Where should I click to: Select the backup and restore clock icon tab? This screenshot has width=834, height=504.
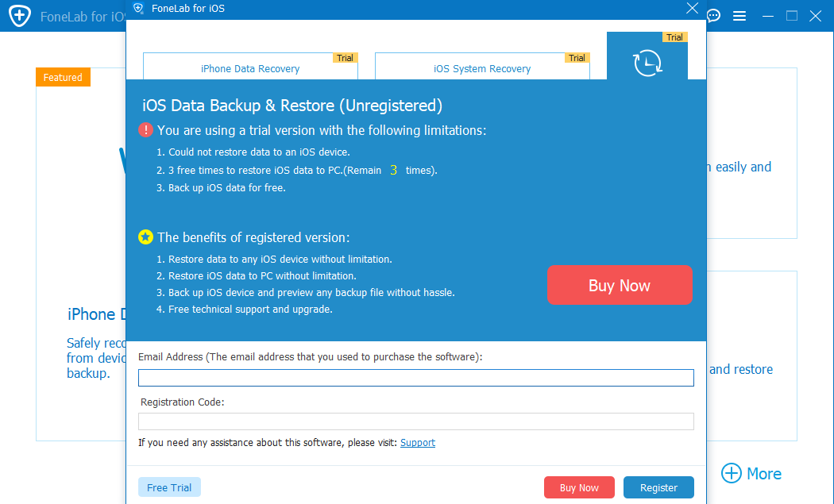coord(647,56)
